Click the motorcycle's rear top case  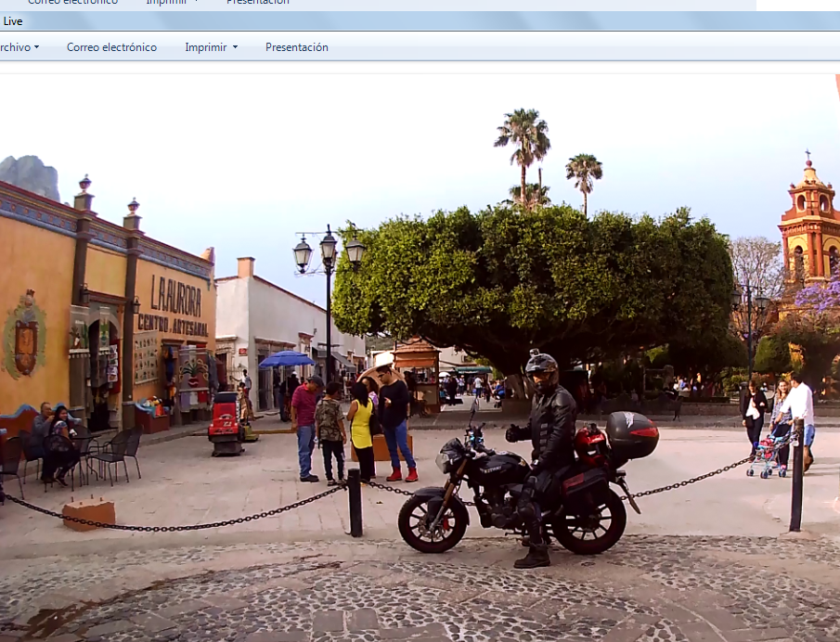pos(631,434)
